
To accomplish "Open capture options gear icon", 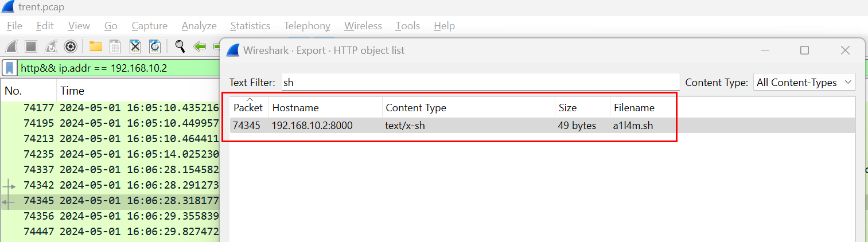I will [70, 46].
